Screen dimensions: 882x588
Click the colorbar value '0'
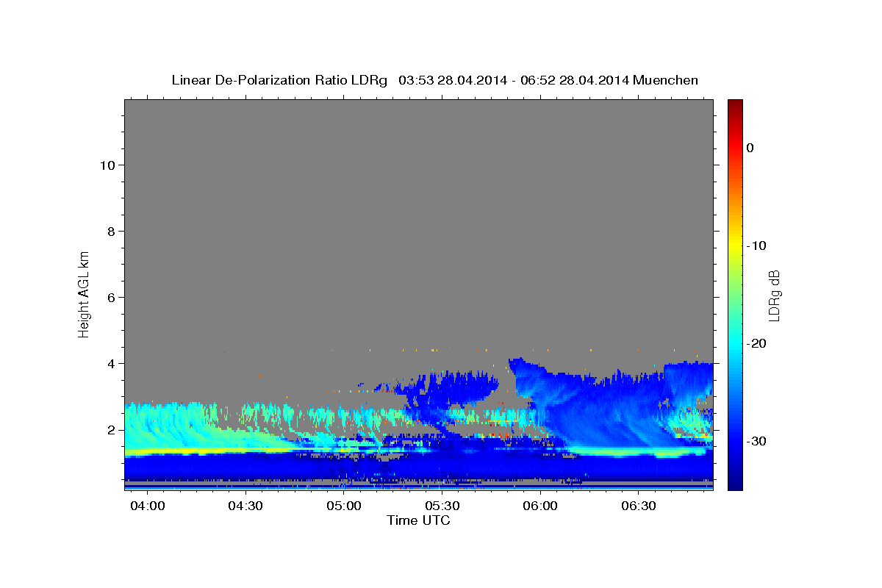pyautogui.click(x=750, y=148)
